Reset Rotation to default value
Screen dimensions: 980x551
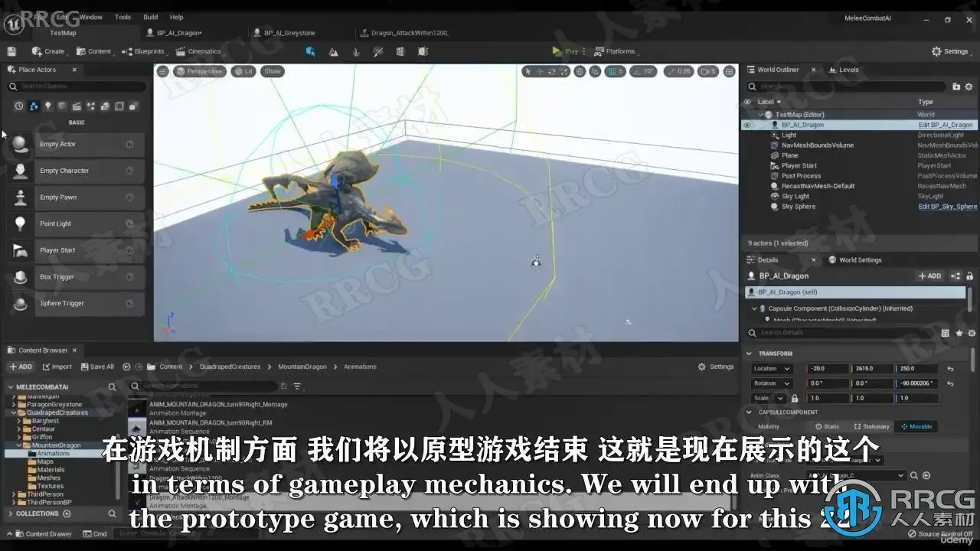coord(950,383)
